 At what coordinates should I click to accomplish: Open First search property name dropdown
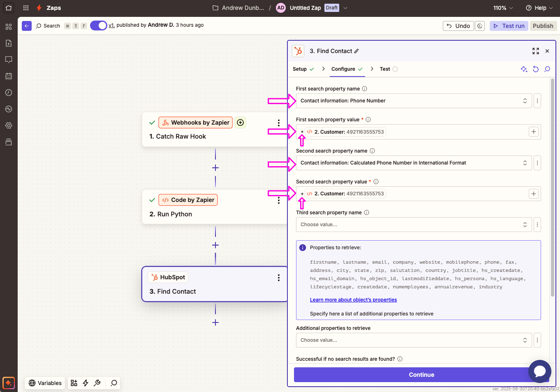(x=414, y=101)
